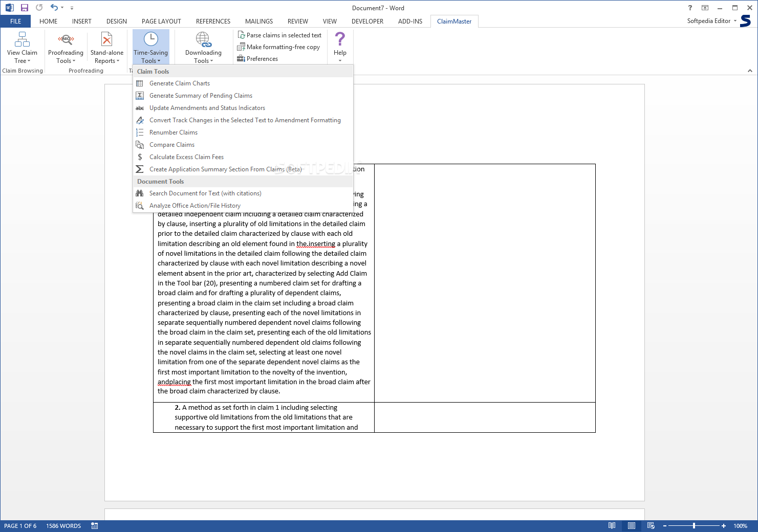Click the ClaimMaster tab
758x532 pixels.
tap(454, 21)
